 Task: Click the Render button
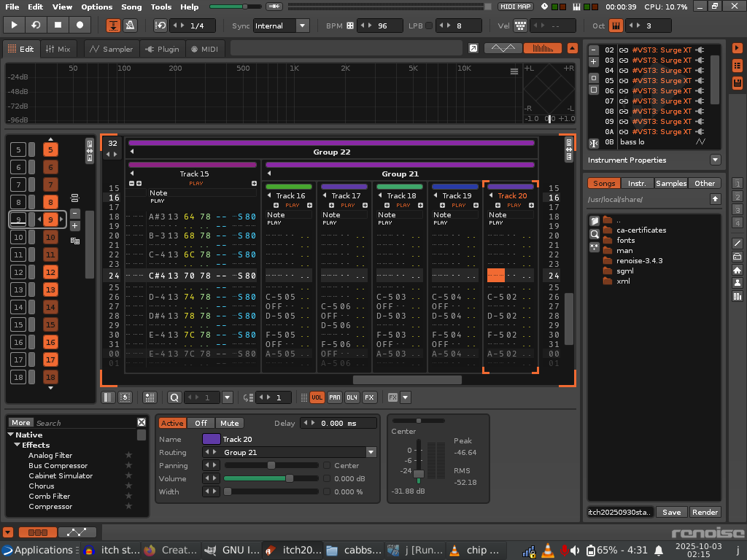tap(705, 512)
